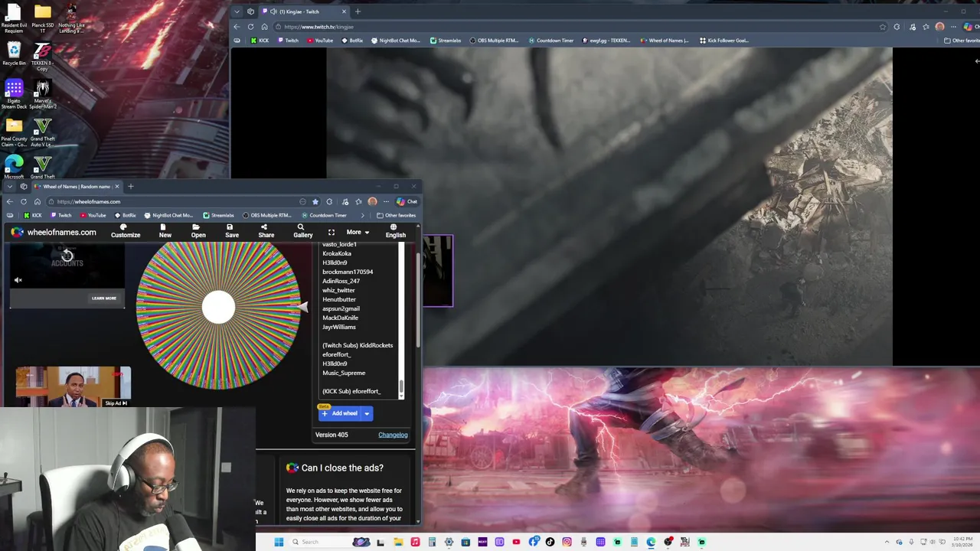
Task: Select the Kingjae - Twitch tab
Action: (x=304, y=11)
